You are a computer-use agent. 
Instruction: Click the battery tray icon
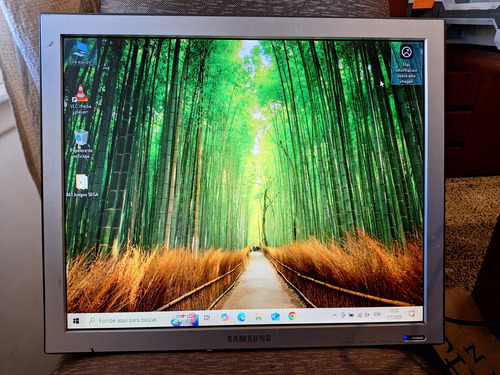351,315
